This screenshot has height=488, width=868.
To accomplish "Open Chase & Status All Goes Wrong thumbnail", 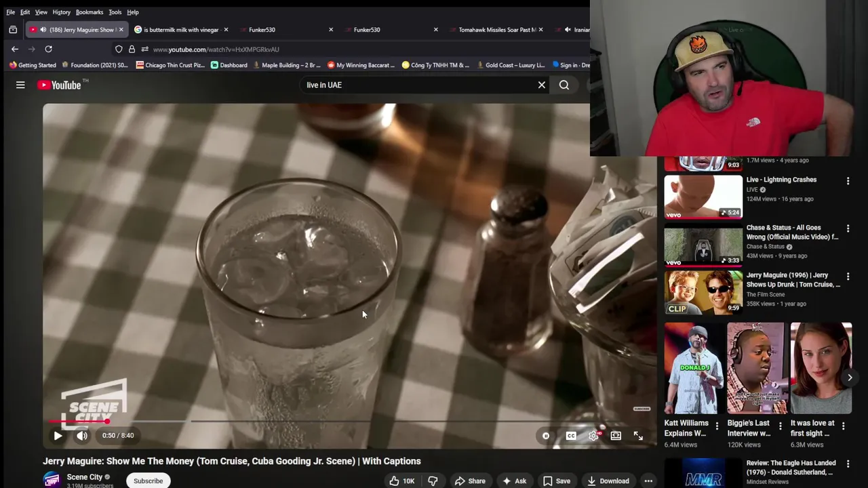I will coord(703,245).
